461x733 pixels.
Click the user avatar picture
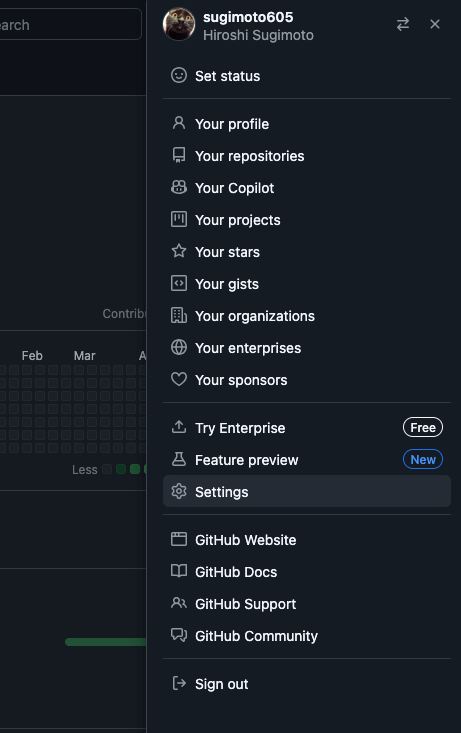(x=179, y=24)
